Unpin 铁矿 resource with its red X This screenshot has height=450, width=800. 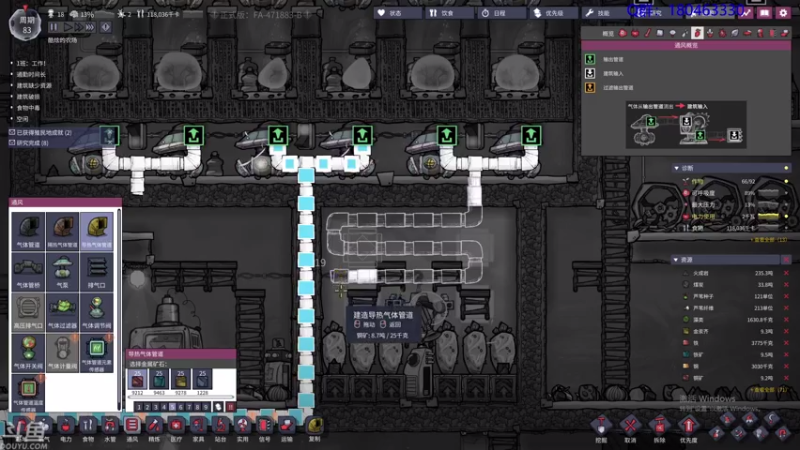coord(786,355)
